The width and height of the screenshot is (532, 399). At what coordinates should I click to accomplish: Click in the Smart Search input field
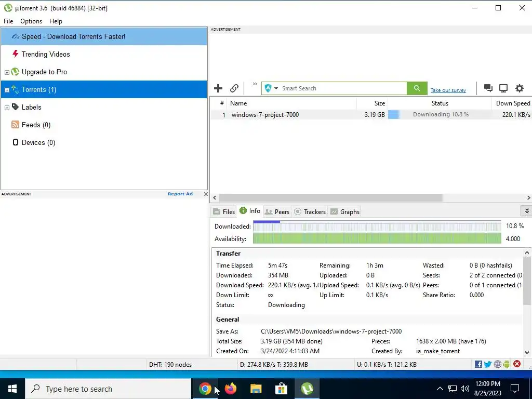coord(343,88)
